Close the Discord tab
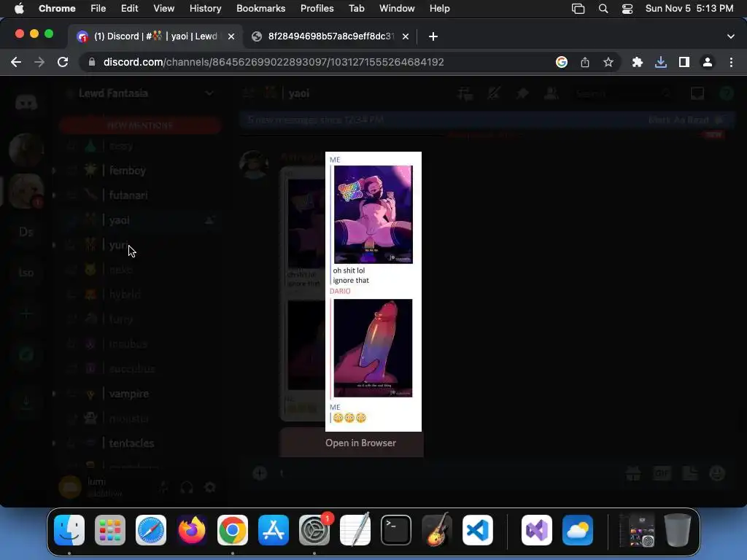The image size is (747, 560). click(231, 36)
